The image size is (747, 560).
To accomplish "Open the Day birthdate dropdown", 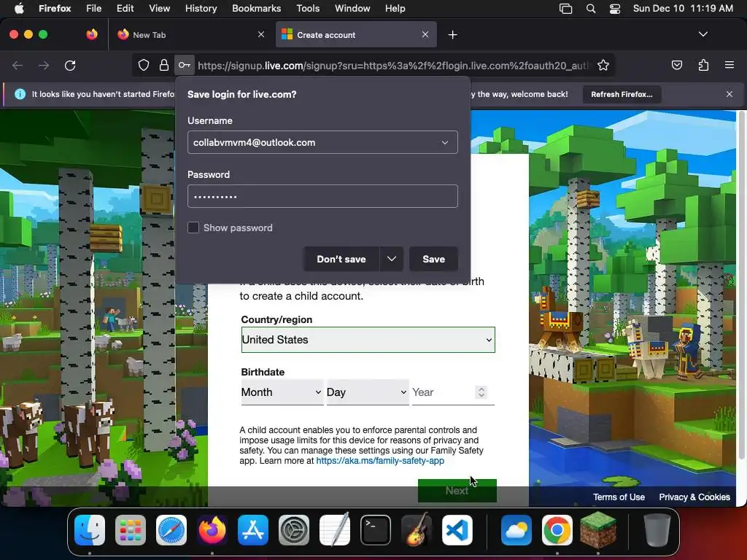I will pos(368,392).
